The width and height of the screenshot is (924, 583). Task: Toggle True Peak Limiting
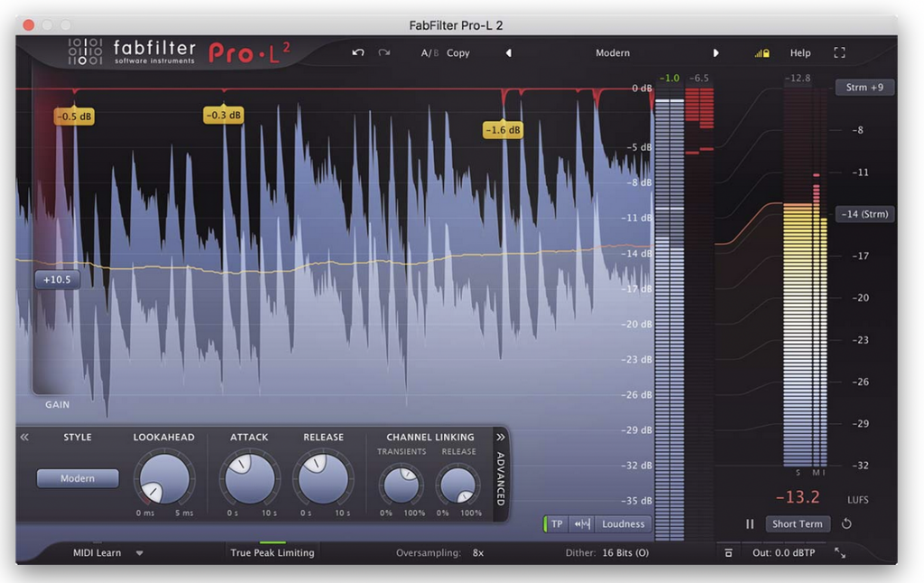tap(273, 553)
